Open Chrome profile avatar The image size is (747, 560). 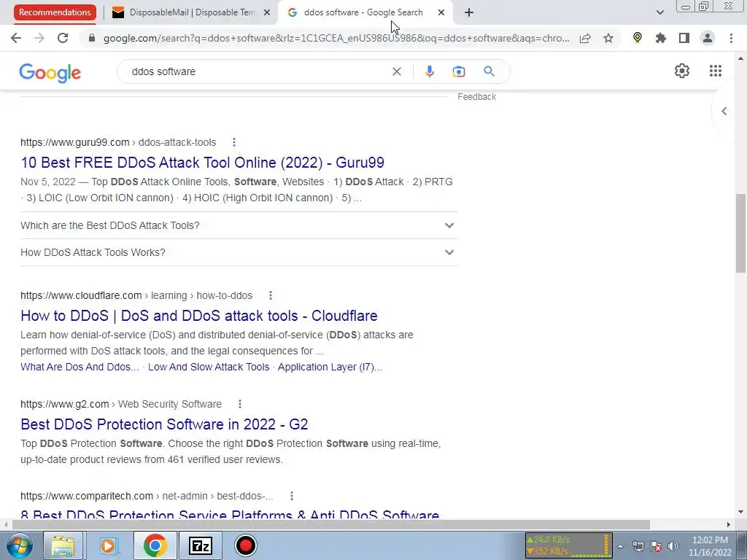[x=708, y=38]
